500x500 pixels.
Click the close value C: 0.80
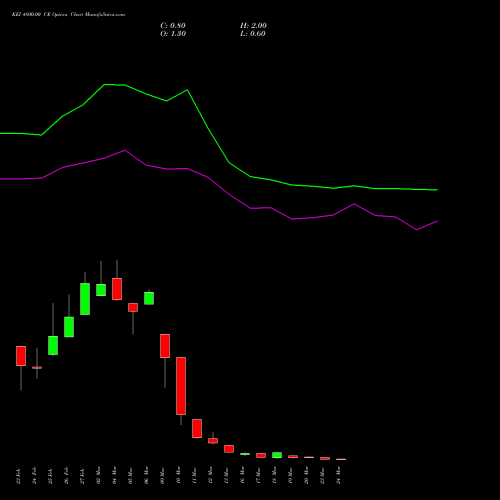[173, 26]
